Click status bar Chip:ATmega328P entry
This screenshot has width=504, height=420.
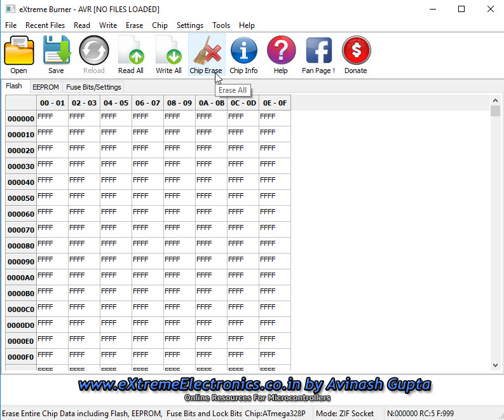pyautogui.click(x=275, y=413)
